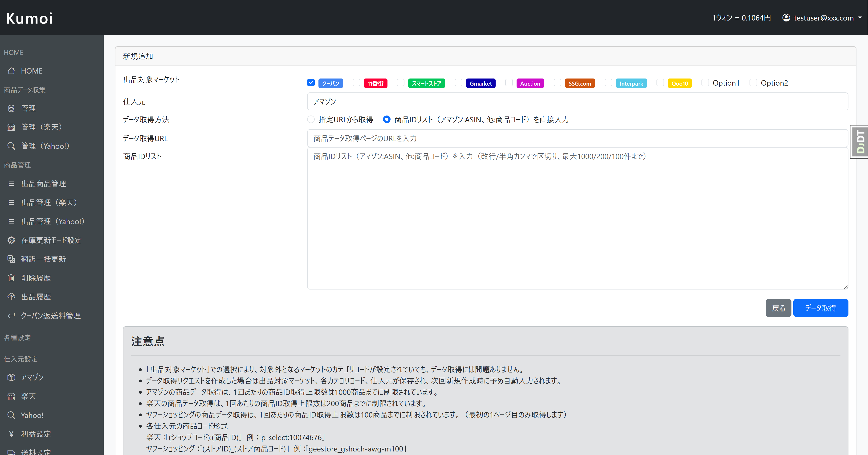868x455 pixels.
Task: Open 在庫更新モード設定 gear icon
Action: click(12, 240)
